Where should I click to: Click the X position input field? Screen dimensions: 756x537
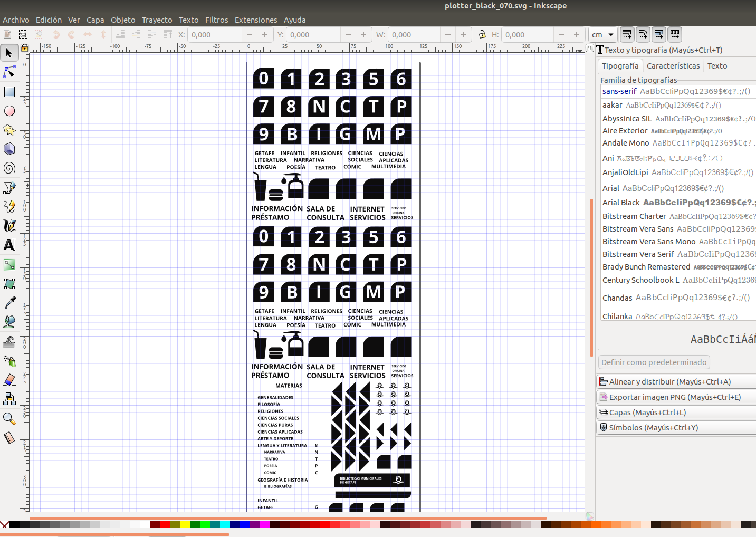(215, 35)
